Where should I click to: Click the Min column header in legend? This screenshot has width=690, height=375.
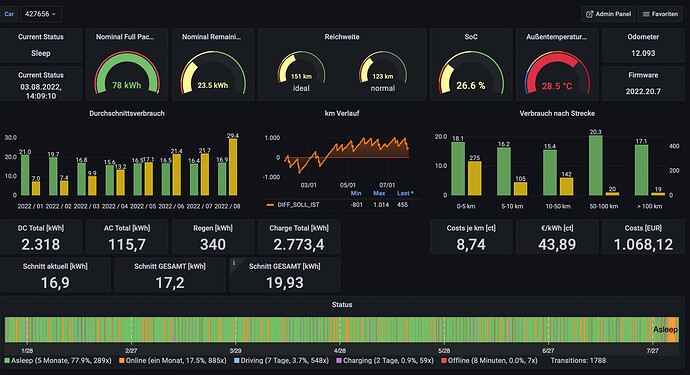(x=356, y=193)
